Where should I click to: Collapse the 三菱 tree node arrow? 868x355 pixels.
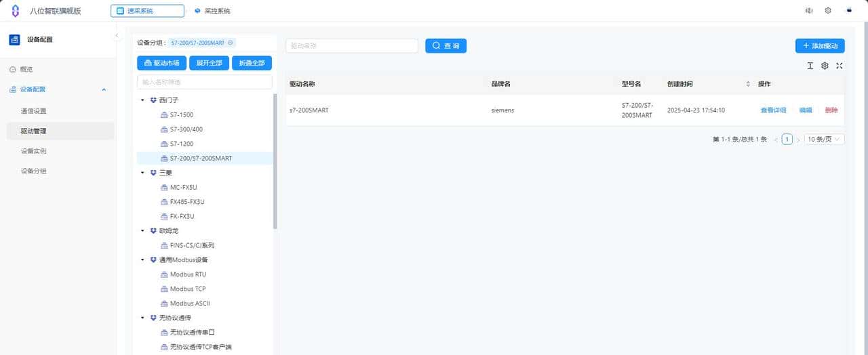pyautogui.click(x=142, y=173)
